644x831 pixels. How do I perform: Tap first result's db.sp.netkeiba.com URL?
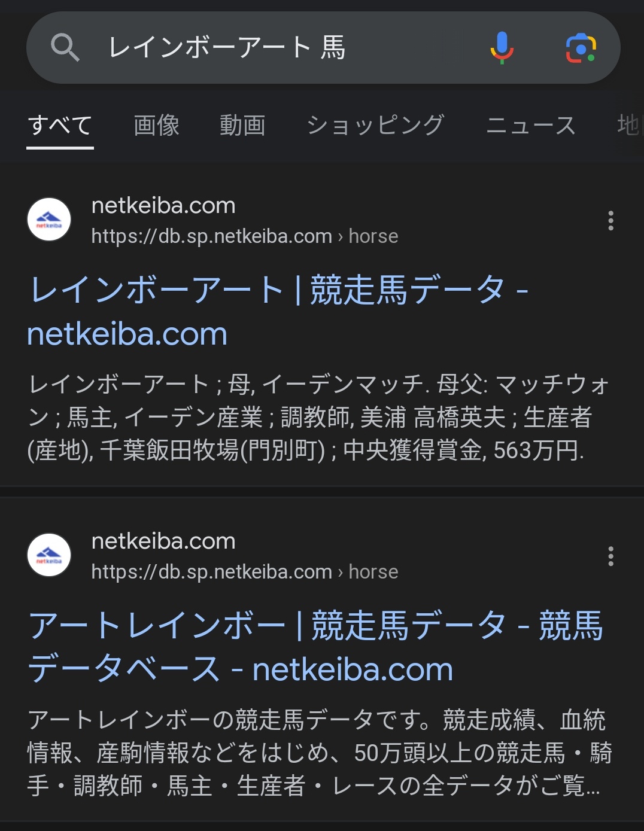(244, 236)
